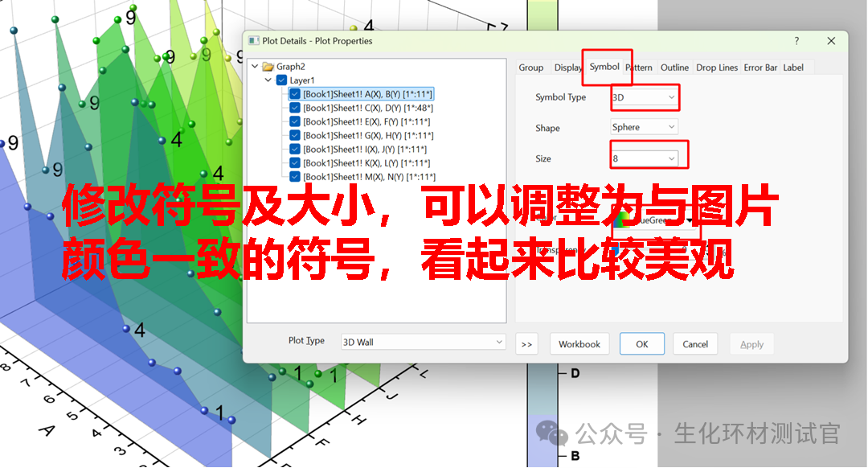Select [Book1]Sheet1! C(X), D(Y) plot row
This screenshot has width=868, height=468.
pos(368,108)
